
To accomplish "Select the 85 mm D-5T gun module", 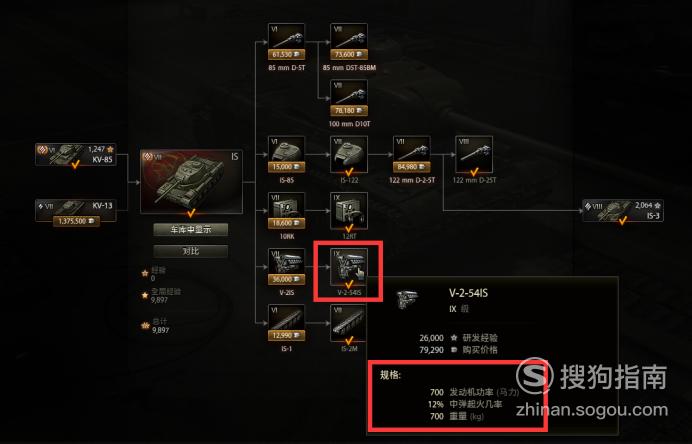I will pos(286,42).
